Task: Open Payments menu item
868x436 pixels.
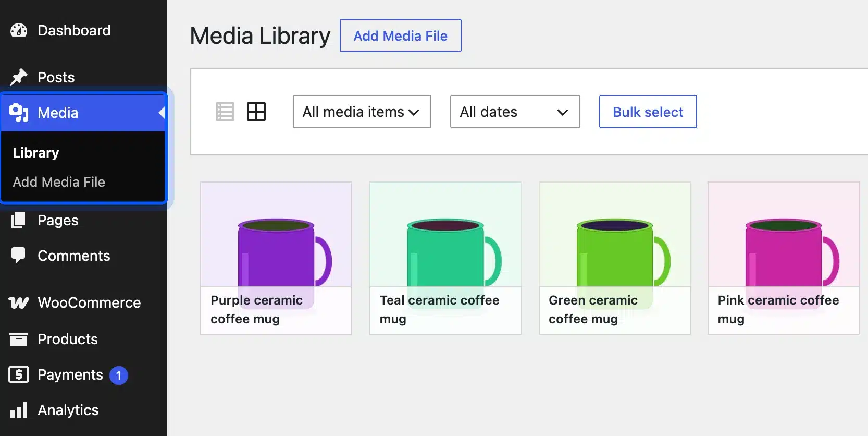Action: click(83, 374)
